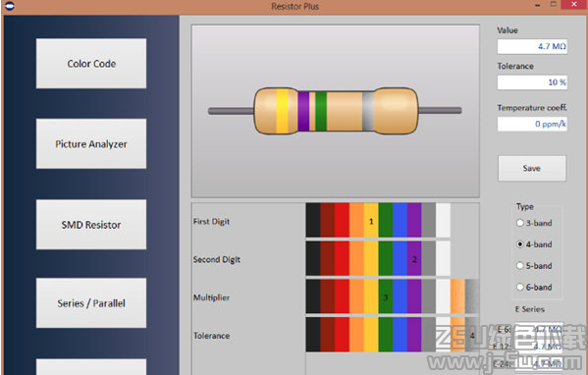This screenshot has height=375, width=588.
Task: Save the current resistor value
Action: click(532, 169)
